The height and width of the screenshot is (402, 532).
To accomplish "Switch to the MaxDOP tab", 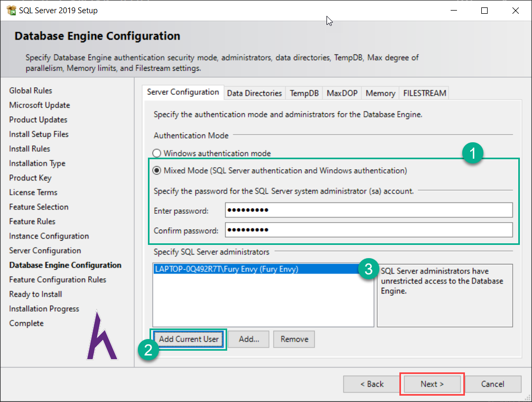I will [342, 93].
